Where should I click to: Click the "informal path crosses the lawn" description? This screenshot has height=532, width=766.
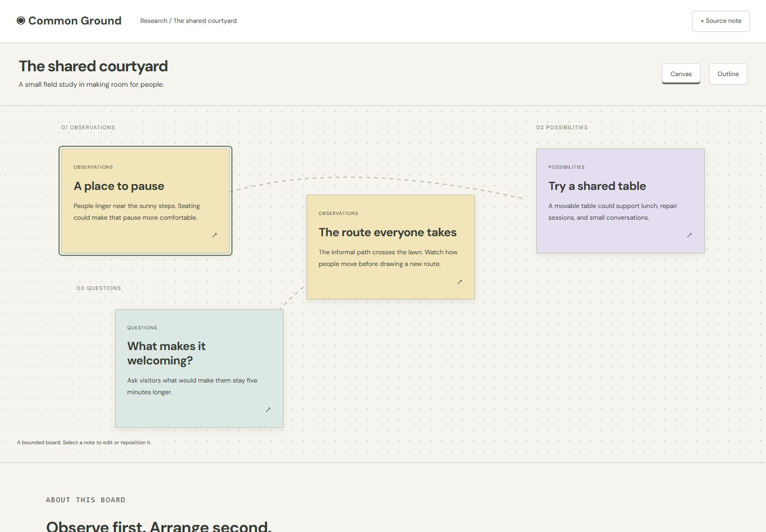click(388, 258)
